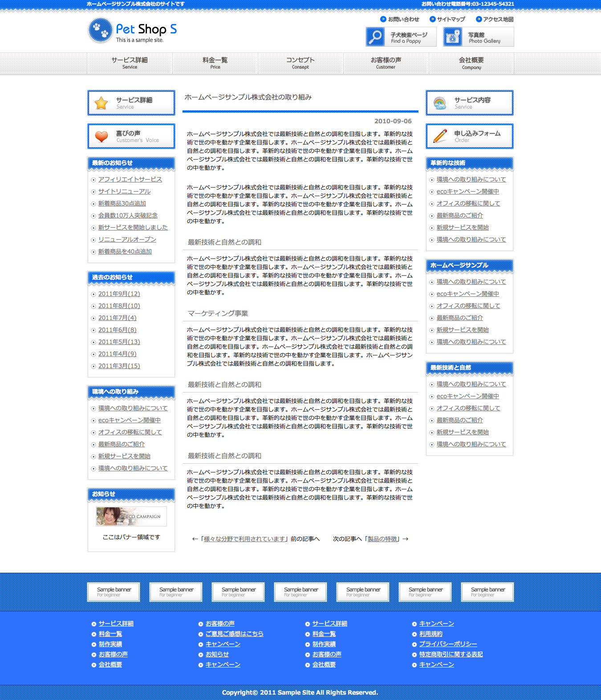Click the サイトマップ link in header
The height and width of the screenshot is (700, 601).
(451, 19)
